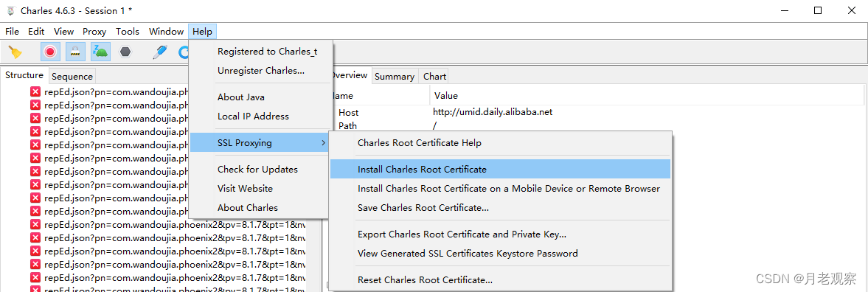This screenshot has width=868, height=292.
Task: Click error icon of first repEd.json row
Action: tap(35, 91)
